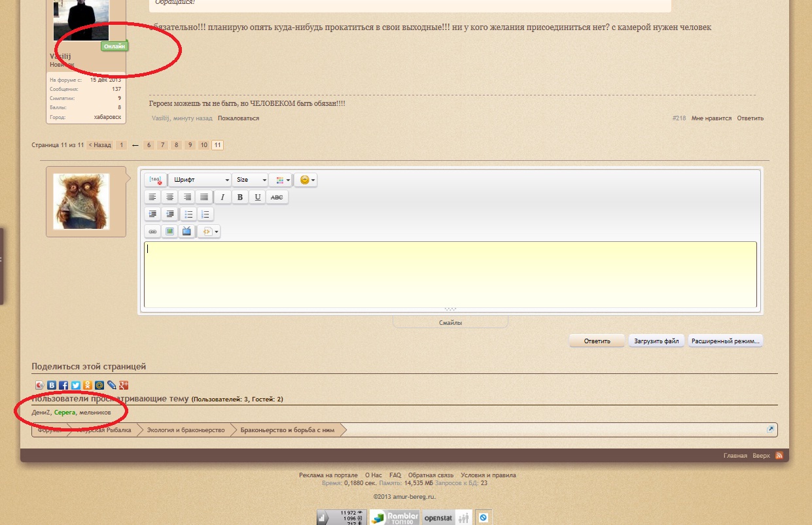Insert a link using the chain icon
The width and height of the screenshot is (812, 525).
tap(152, 231)
